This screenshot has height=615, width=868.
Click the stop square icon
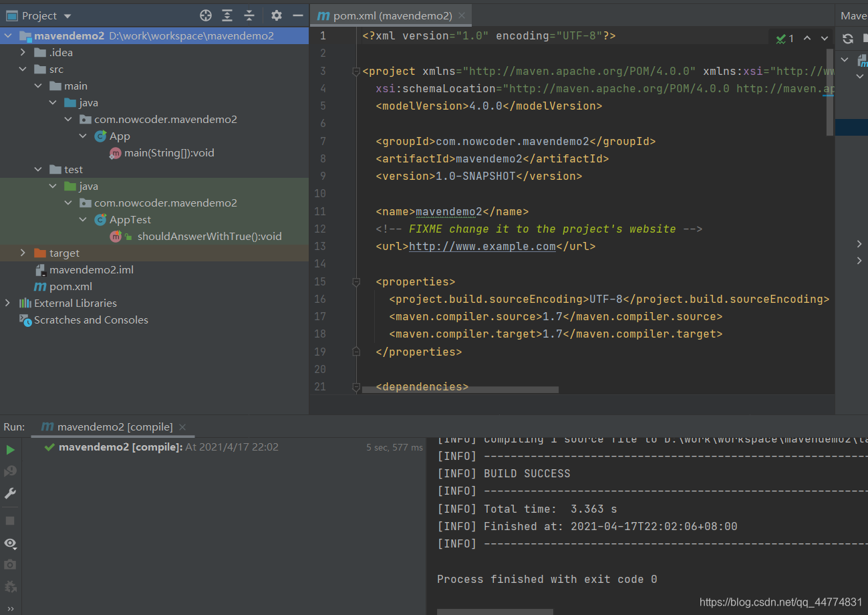[10, 520]
